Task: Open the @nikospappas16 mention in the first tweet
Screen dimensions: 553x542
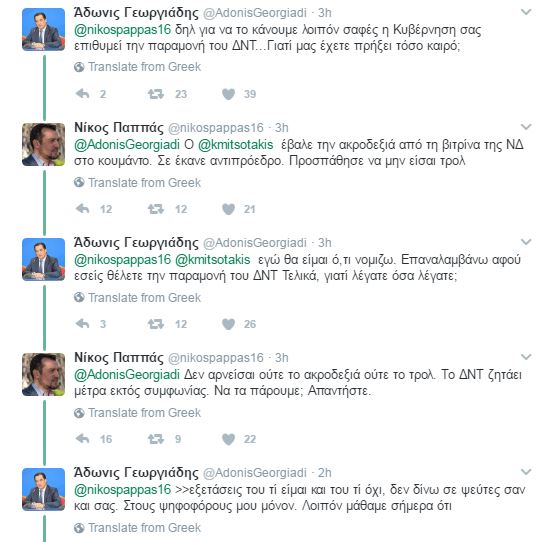Action: [x=122, y=30]
